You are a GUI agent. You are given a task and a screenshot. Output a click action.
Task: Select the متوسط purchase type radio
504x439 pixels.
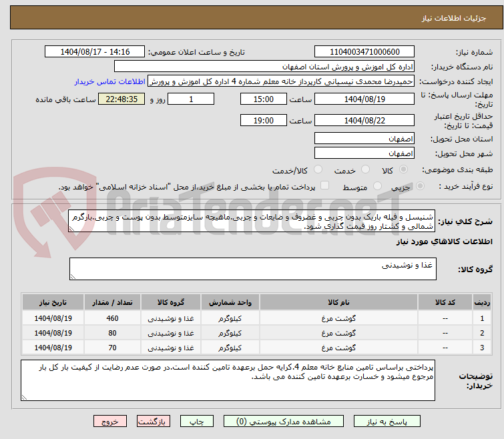(x=379, y=186)
